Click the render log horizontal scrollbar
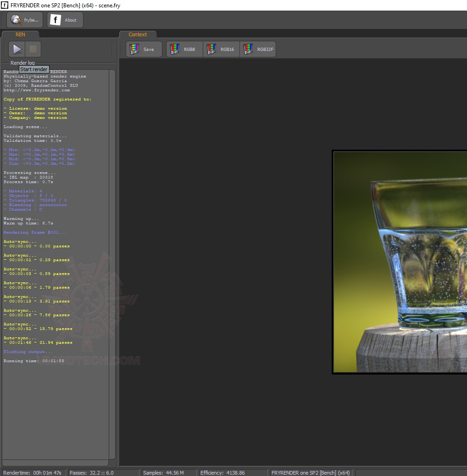This screenshot has height=476, width=467. click(x=55, y=463)
